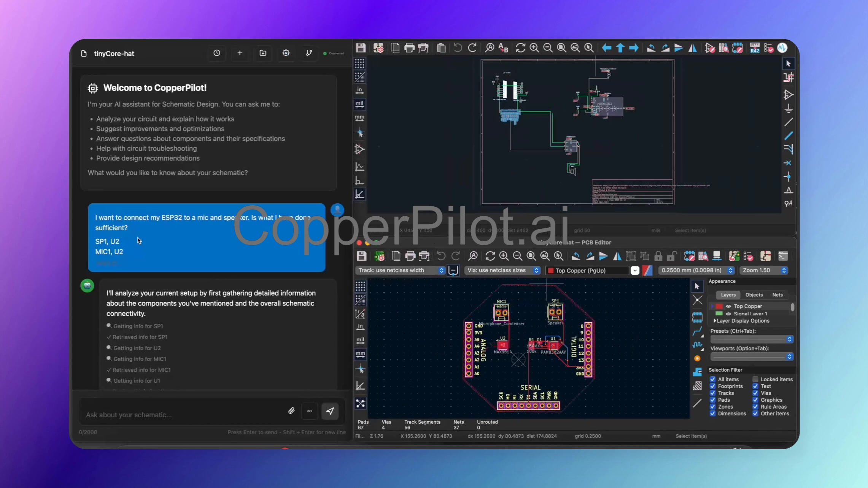
Task: Uncheck the Tracks selection filter
Action: coord(713,393)
